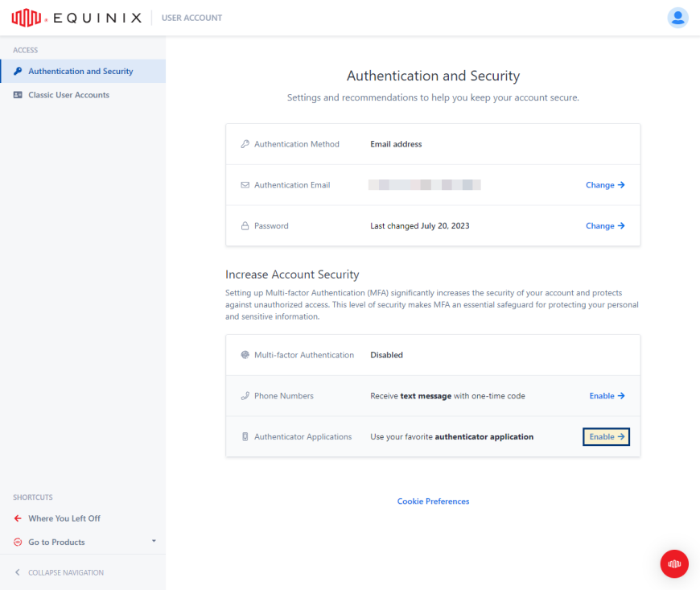Open Cookie Preferences link
Viewport: 700px width, 590px height.
coord(433,501)
